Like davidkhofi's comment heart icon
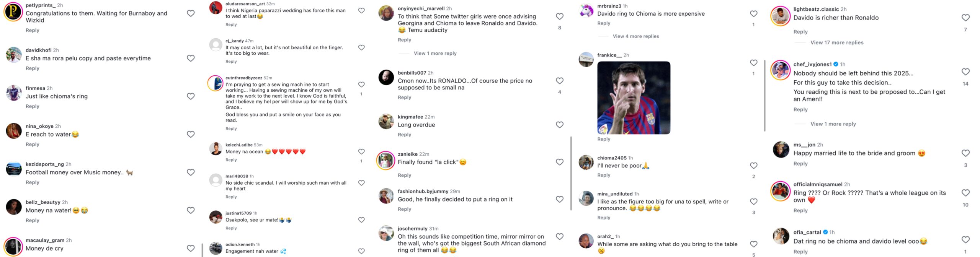This screenshot has width=980, height=257. (191, 58)
